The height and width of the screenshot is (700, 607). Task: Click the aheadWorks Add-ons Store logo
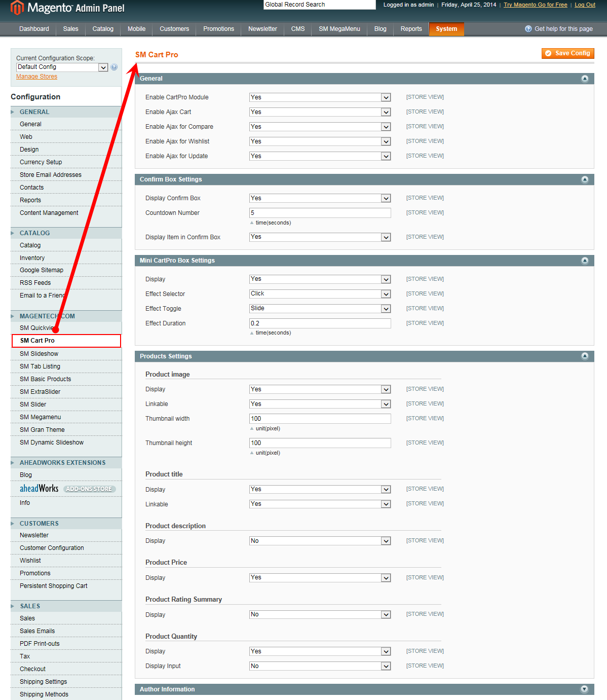click(68, 489)
